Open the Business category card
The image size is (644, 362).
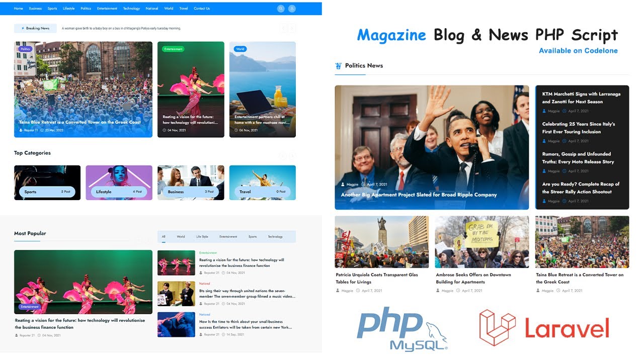coord(191,183)
